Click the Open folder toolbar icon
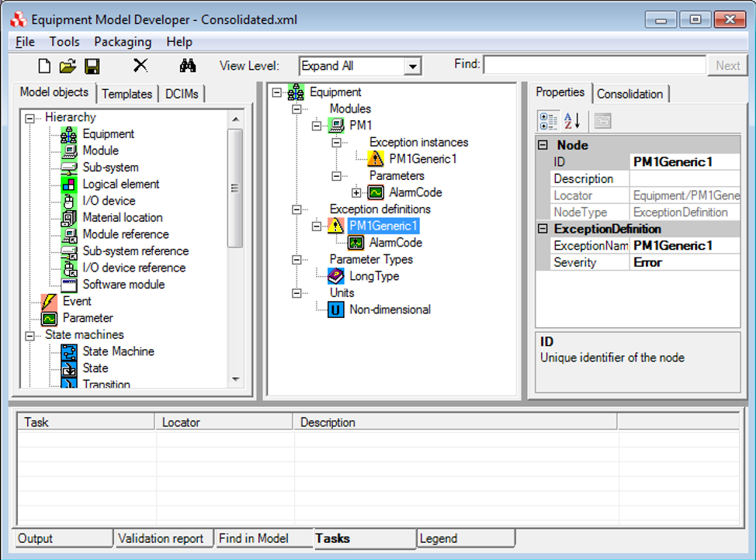The height and width of the screenshot is (560, 756). 68,66
